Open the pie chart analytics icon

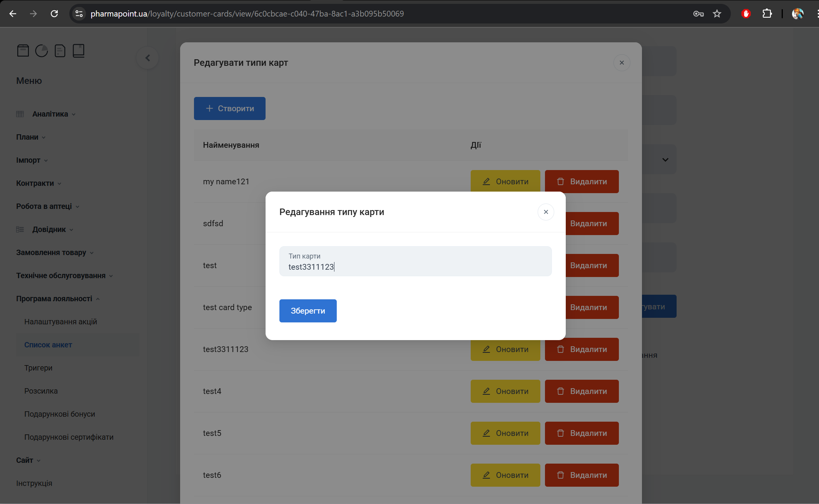click(x=42, y=51)
